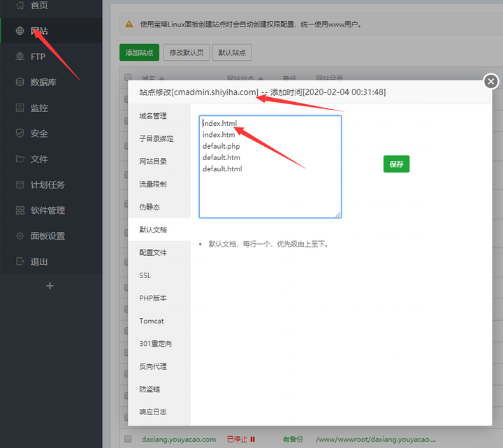Click the plus icon below the sidebar menu
Screen dimensions: 503x448
tap(50, 286)
